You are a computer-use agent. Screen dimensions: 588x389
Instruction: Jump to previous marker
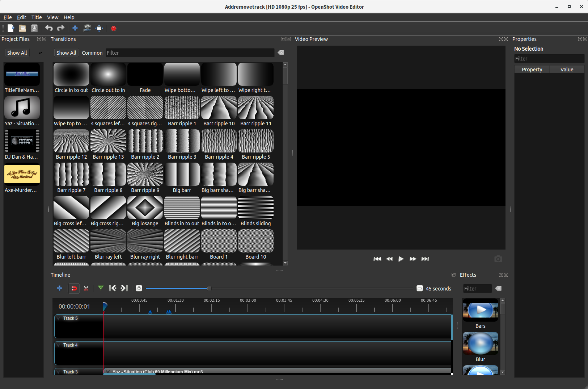pos(113,288)
